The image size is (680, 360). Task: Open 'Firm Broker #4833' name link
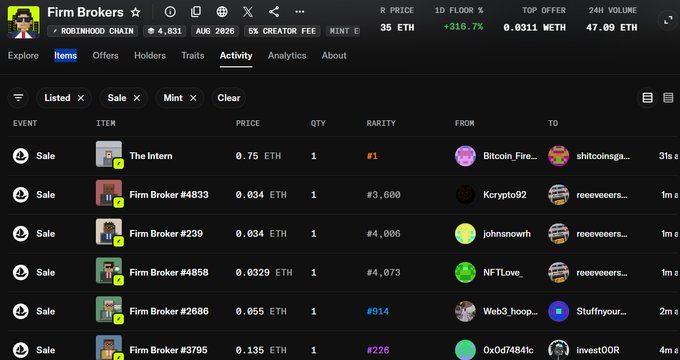169,195
